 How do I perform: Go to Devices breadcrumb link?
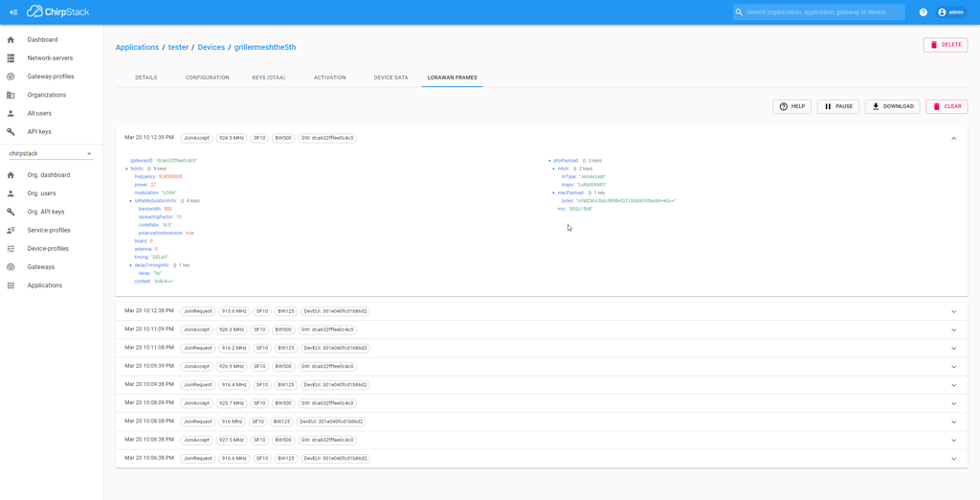click(212, 48)
